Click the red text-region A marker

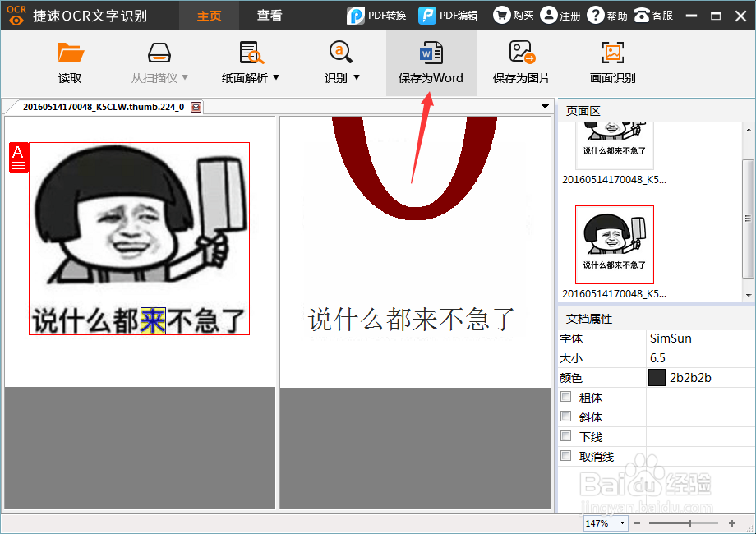coord(19,158)
